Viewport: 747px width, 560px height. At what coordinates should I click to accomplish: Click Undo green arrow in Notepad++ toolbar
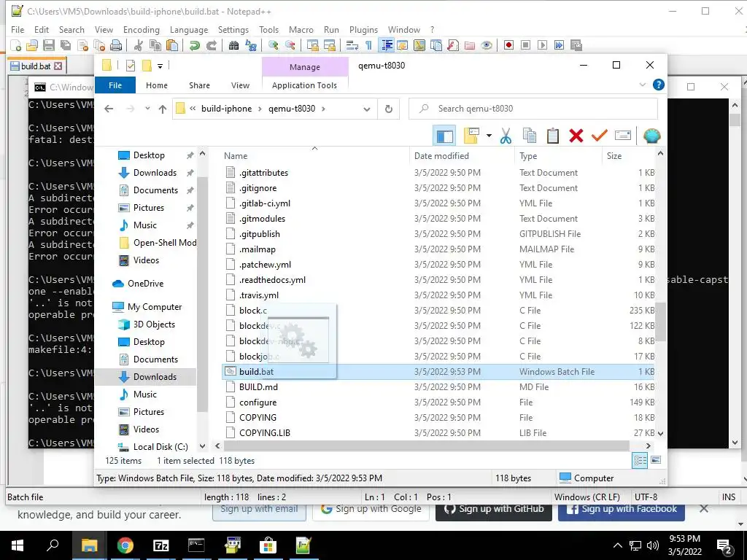click(194, 45)
